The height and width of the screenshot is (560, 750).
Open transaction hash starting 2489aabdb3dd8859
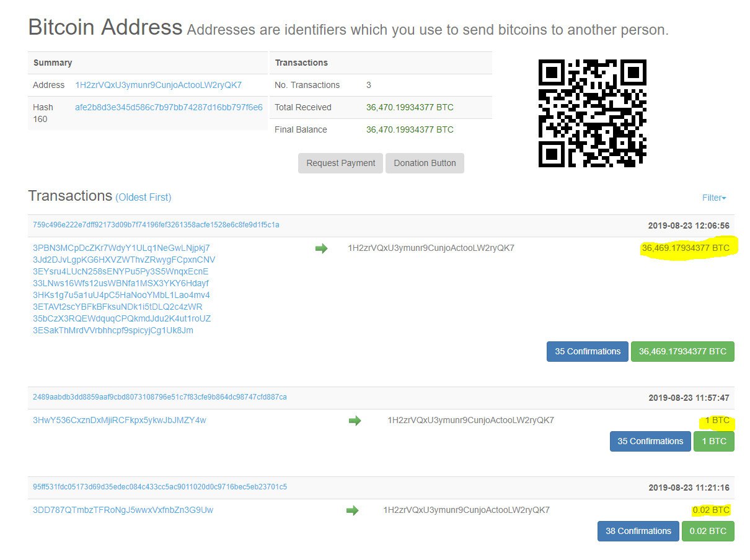click(160, 396)
